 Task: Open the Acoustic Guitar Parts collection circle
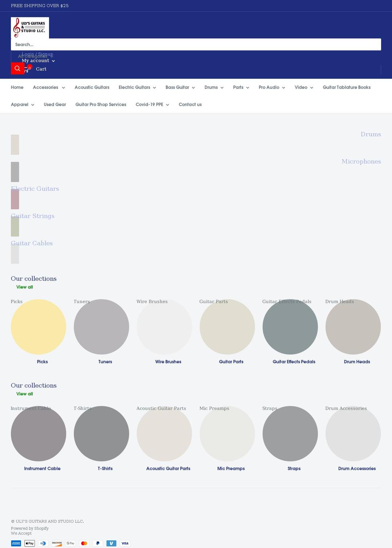pos(164,434)
